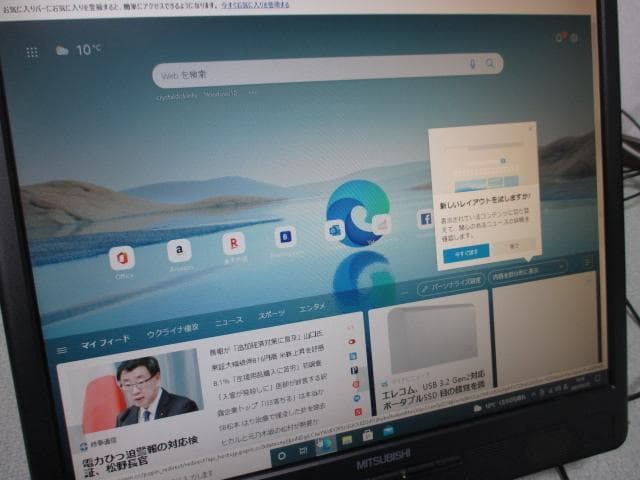Open the エレコム USB 3.2 SSD article

click(433, 390)
